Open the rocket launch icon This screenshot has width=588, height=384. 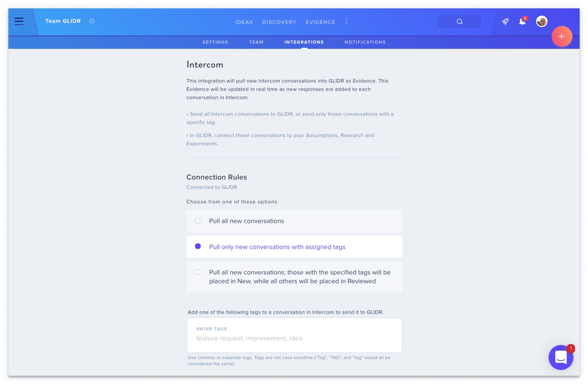click(505, 22)
